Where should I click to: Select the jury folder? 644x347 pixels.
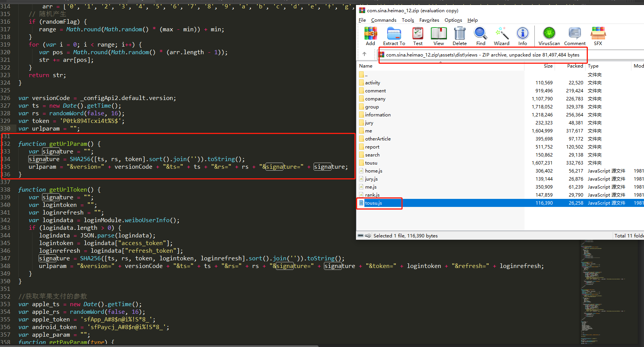click(x=500, y=123)
